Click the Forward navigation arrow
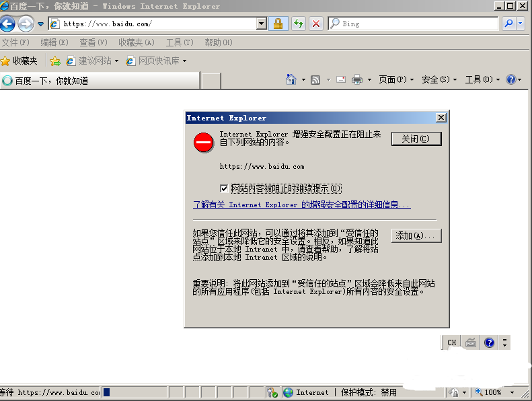Screen dimensions: 532x401 tap(26, 24)
